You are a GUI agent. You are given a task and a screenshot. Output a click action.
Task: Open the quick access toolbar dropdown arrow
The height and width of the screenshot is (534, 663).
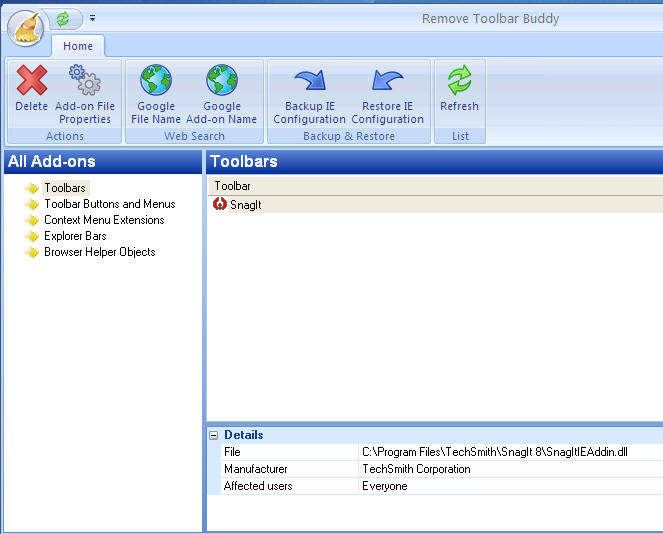point(92,18)
